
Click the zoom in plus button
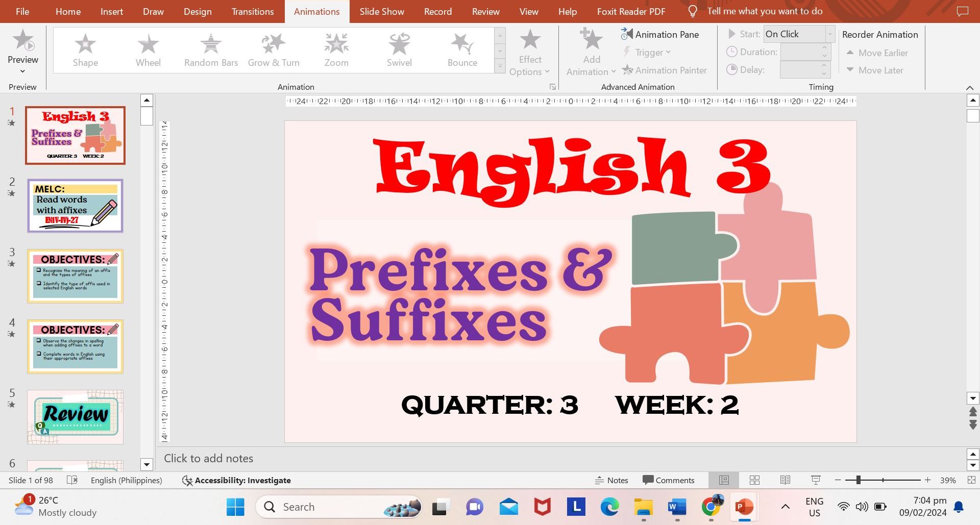[x=927, y=480]
